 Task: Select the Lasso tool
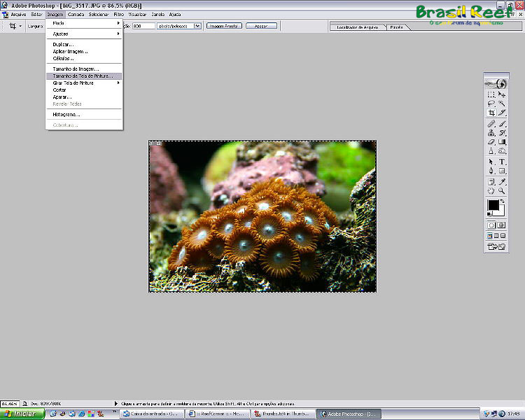coord(491,104)
